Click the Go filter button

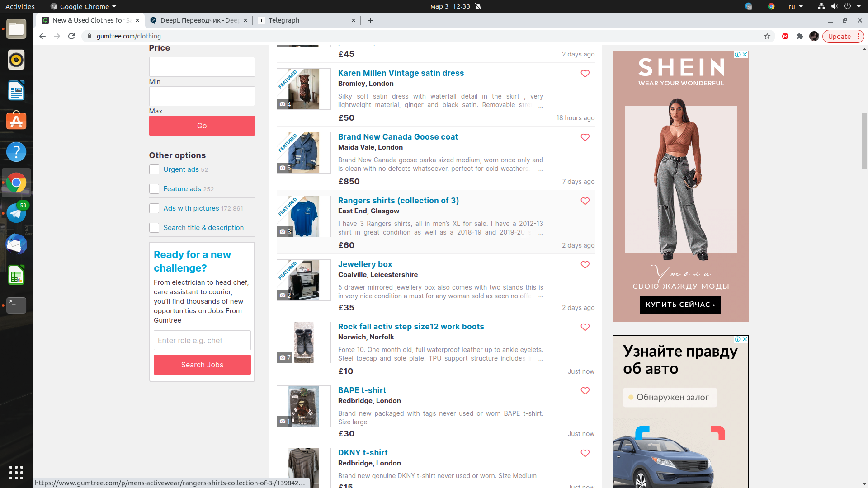click(x=202, y=125)
